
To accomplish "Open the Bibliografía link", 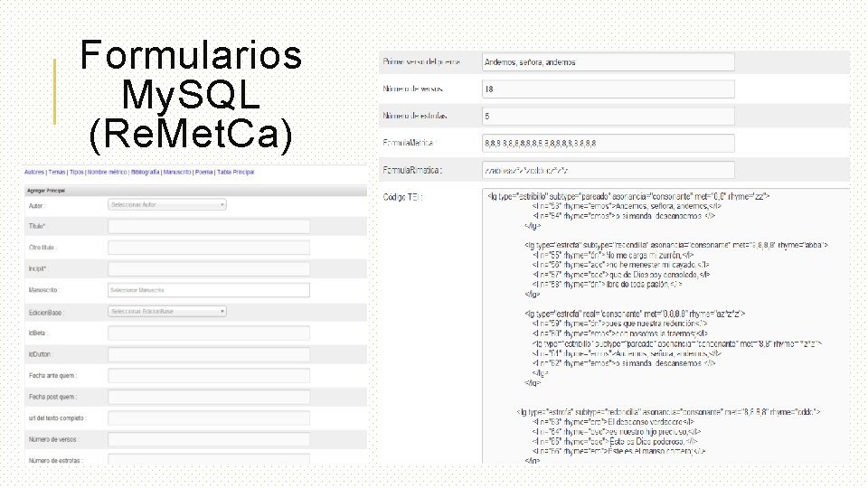I will click(x=145, y=172).
